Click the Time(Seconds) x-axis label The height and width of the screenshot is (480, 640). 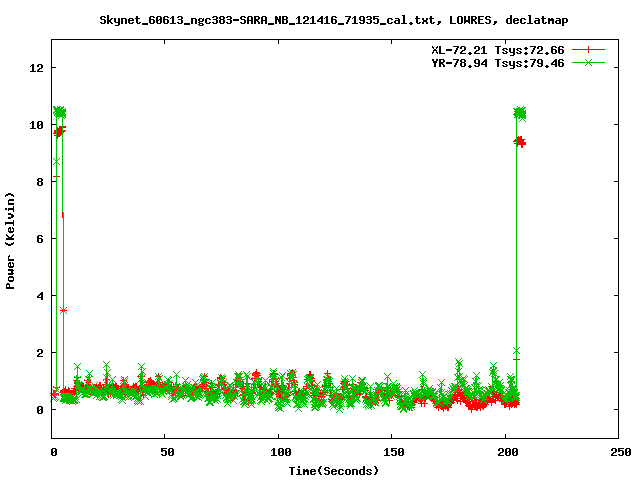tap(334, 471)
